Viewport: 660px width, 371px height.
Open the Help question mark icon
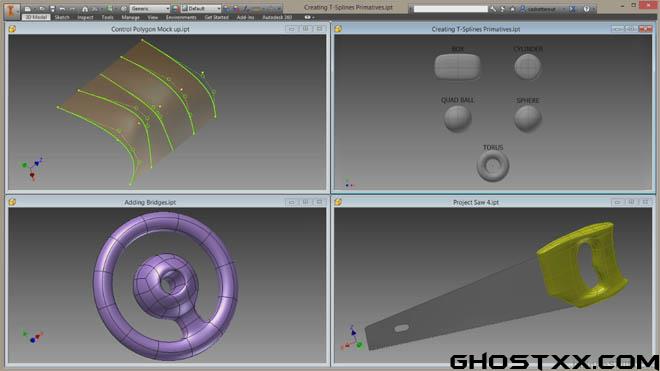pyautogui.click(x=586, y=9)
